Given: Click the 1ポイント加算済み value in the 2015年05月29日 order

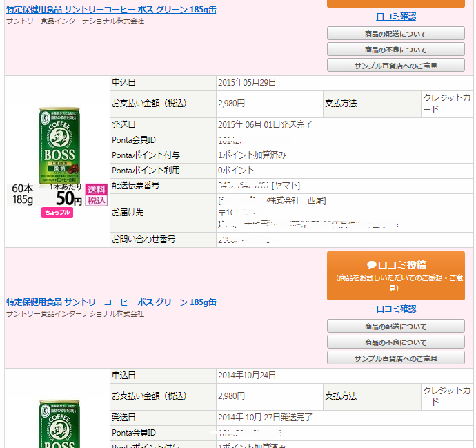Looking at the screenshot, I should coord(252,155).
